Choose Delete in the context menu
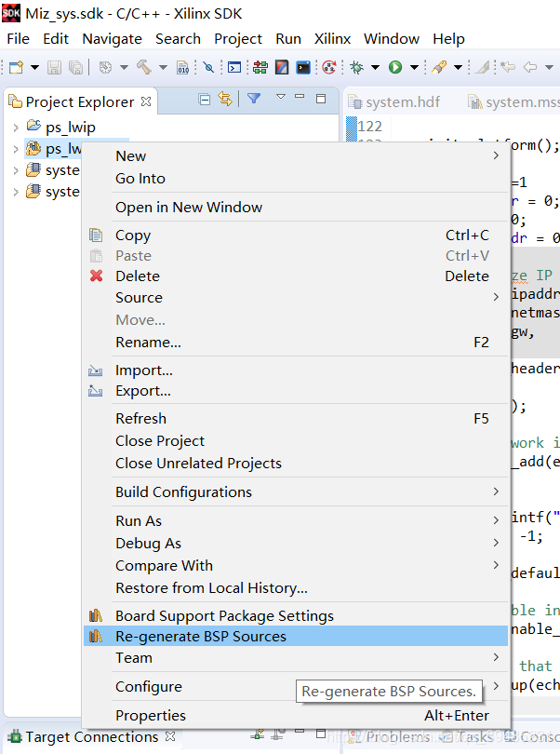Viewport: 560px width, 754px height. point(296,276)
